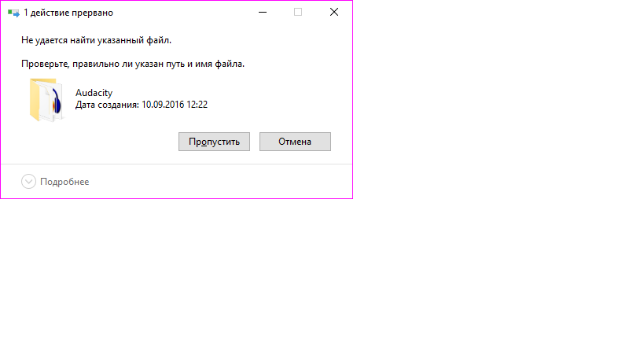Click the "Проверьте, правильно ли указан путь" message
644x362 pixels.
133,64
